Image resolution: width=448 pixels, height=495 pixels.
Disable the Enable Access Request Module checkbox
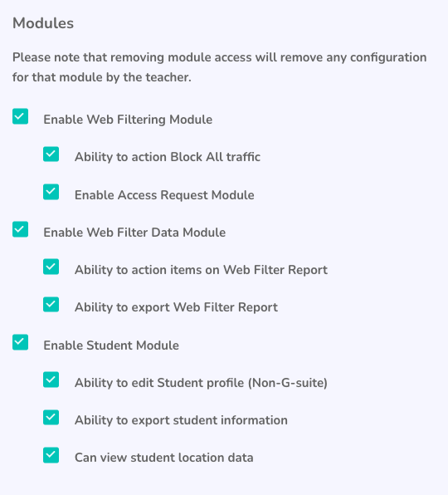tap(51, 192)
